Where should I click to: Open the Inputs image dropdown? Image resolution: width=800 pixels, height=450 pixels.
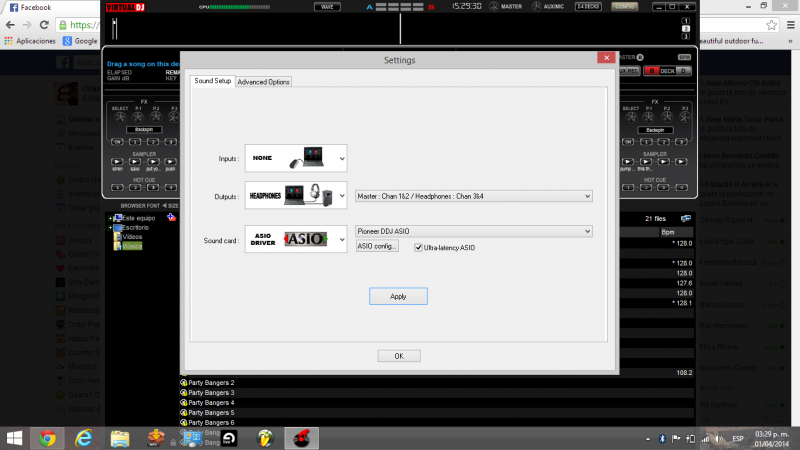(x=296, y=158)
